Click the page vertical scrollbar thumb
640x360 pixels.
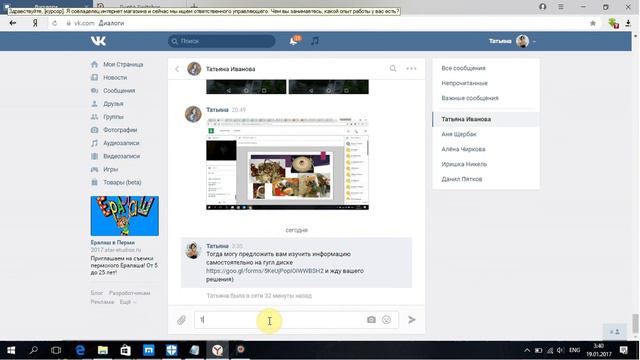tap(636, 324)
